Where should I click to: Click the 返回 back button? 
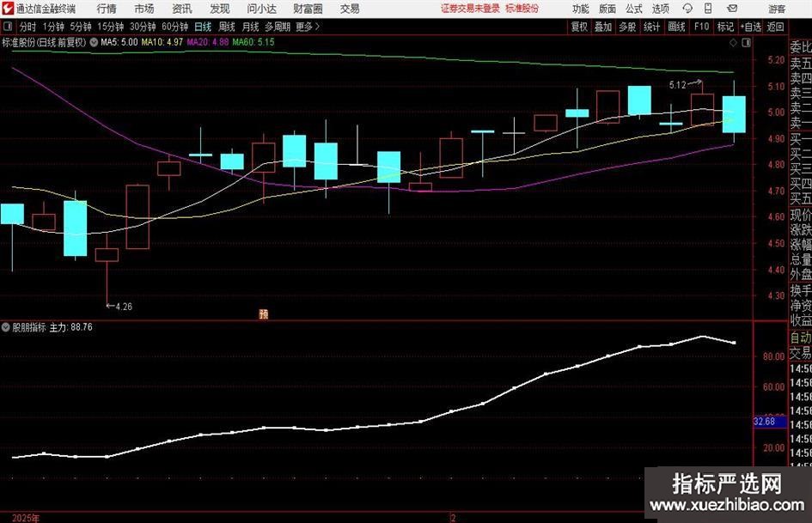tap(775, 27)
